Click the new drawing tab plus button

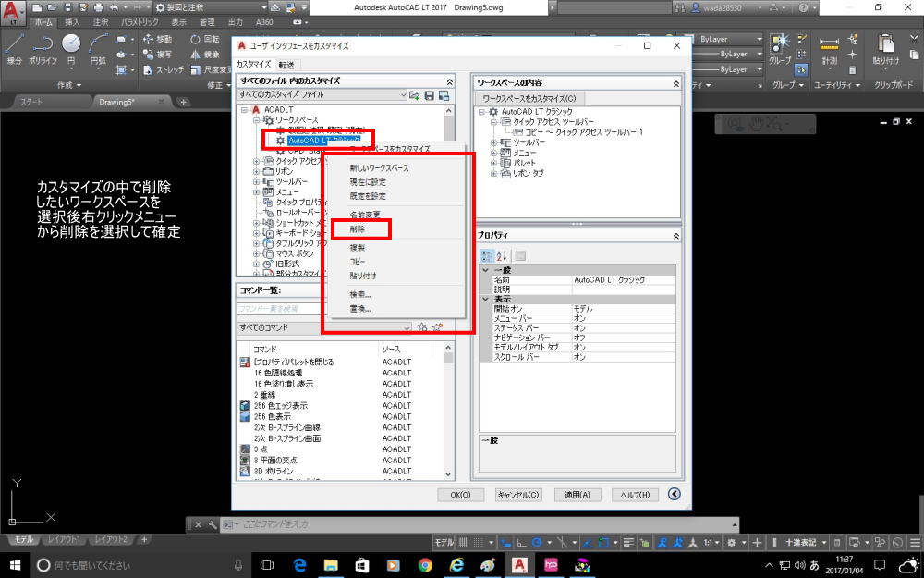point(183,102)
